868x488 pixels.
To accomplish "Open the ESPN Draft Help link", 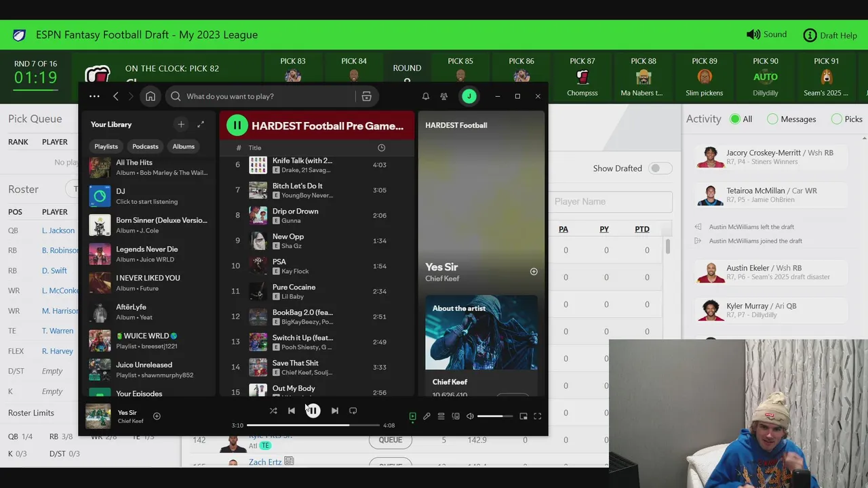I will 830,35.
